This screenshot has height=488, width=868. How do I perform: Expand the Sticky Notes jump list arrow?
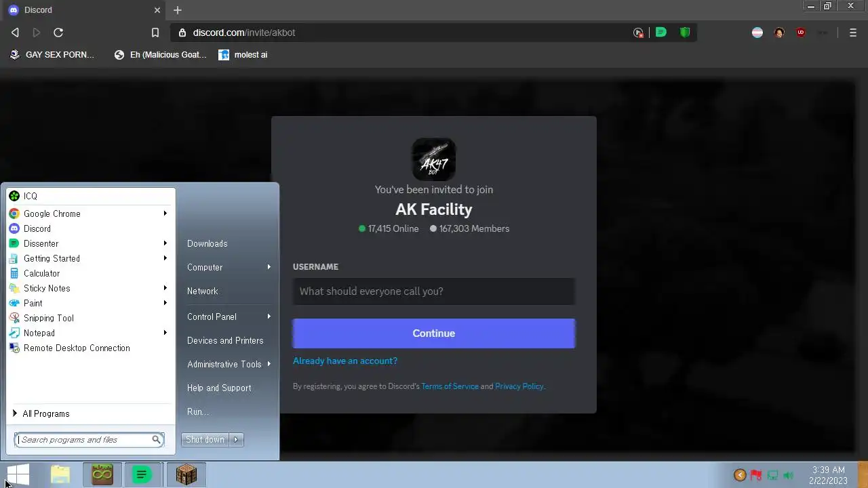pyautogui.click(x=165, y=288)
